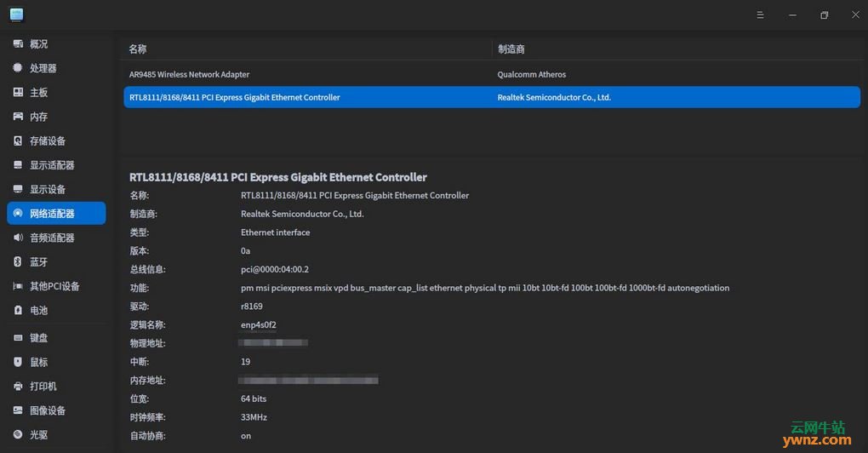Sort by 名称 column header
The image size is (868, 453).
tap(138, 49)
